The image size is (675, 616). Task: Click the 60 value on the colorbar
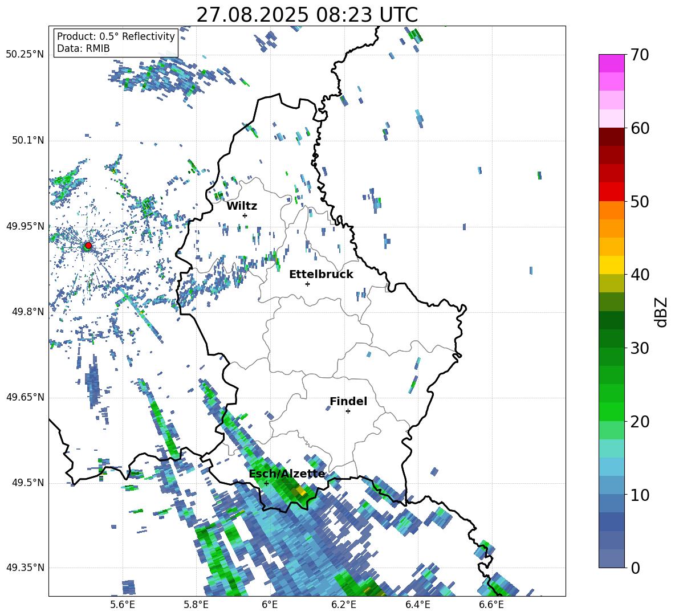[640, 128]
